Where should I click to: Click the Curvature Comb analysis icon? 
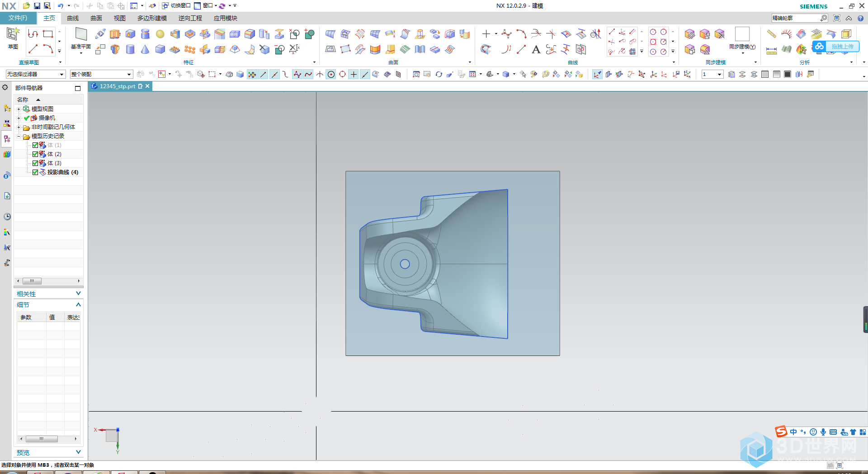787,34
